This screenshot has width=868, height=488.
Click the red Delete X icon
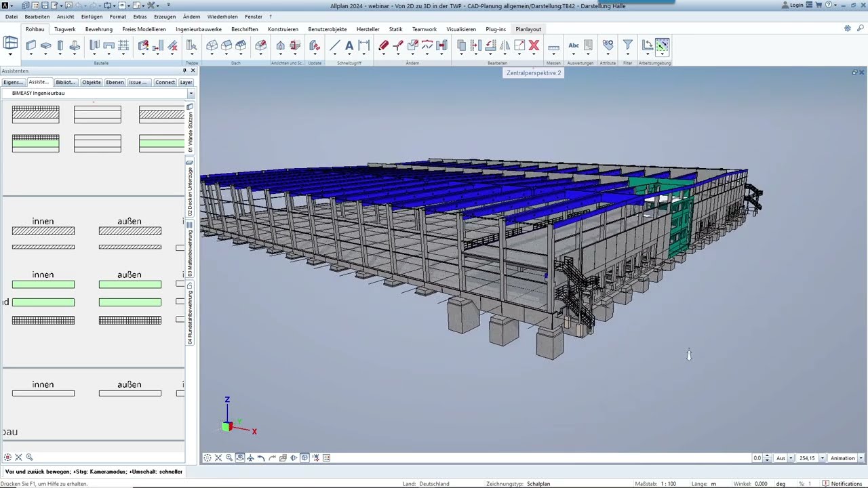tap(534, 45)
